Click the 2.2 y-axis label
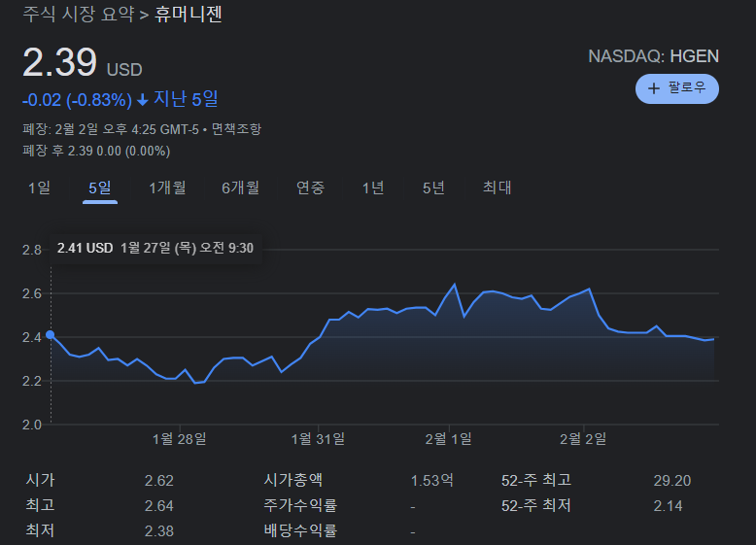The image size is (756, 545). (32, 381)
